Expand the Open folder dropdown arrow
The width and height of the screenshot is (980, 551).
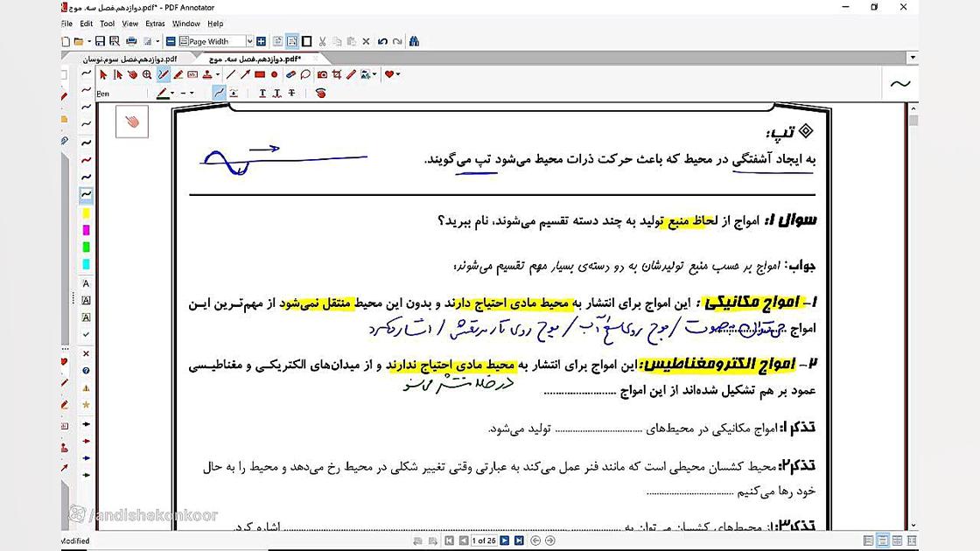(x=88, y=41)
